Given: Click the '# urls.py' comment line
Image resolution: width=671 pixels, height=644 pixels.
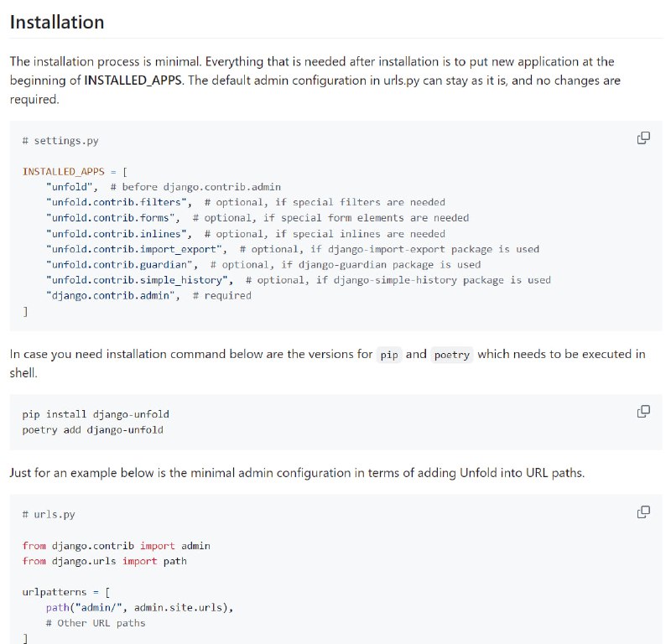Looking at the screenshot, I should (49, 514).
